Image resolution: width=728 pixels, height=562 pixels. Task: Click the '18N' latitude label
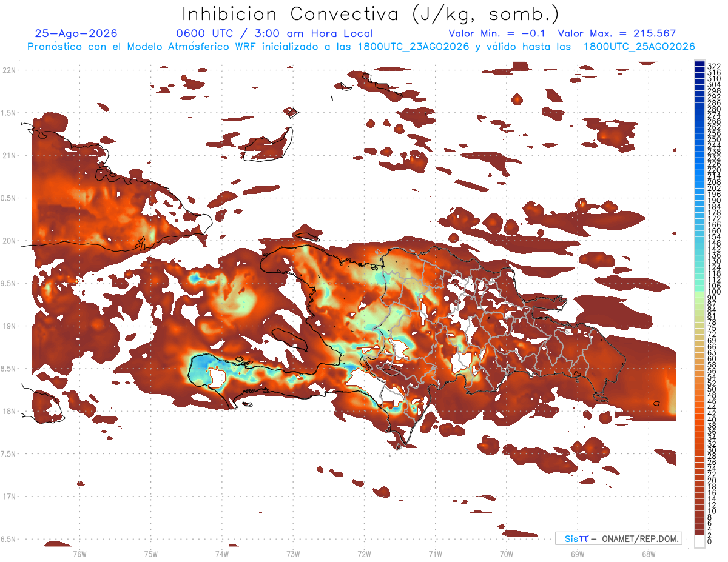[x=9, y=411]
